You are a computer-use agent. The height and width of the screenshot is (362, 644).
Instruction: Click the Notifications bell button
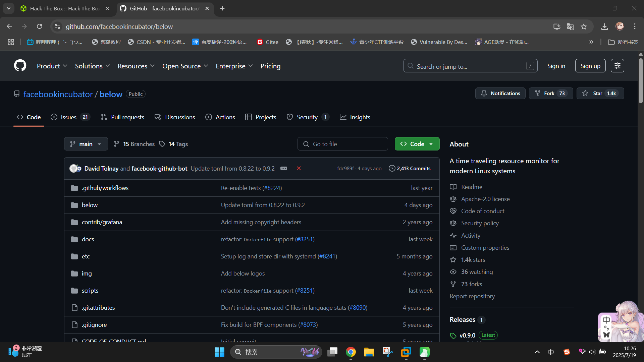(500, 94)
